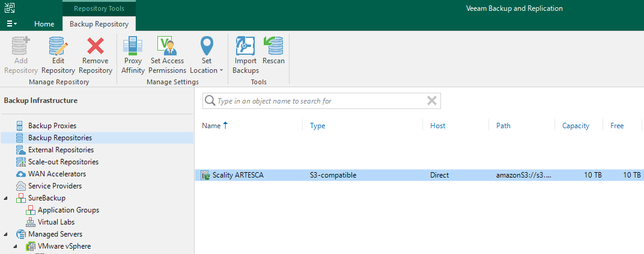Image resolution: width=644 pixels, height=254 pixels.
Task: Click the Service Providers icon
Action: pos(20,186)
